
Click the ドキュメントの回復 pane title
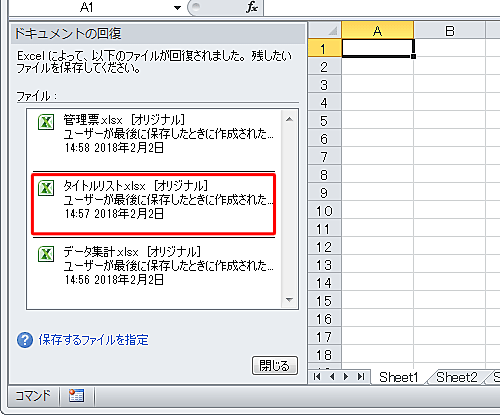tap(68, 34)
